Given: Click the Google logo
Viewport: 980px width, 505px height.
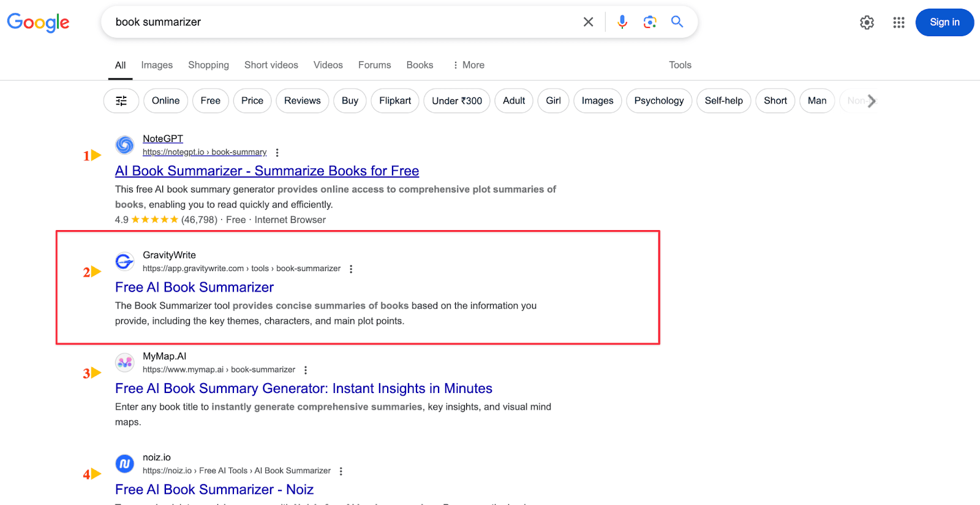Looking at the screenshot, I should (38, 23).
